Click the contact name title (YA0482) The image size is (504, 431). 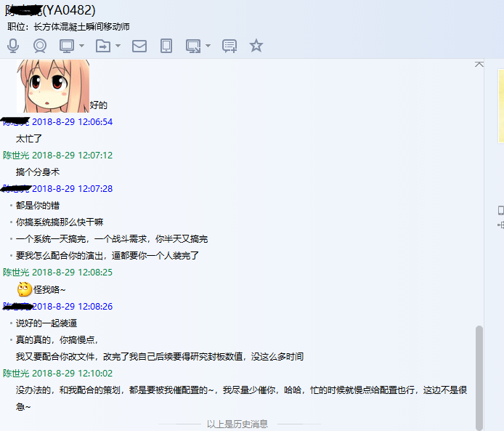[x=50, y=10]
